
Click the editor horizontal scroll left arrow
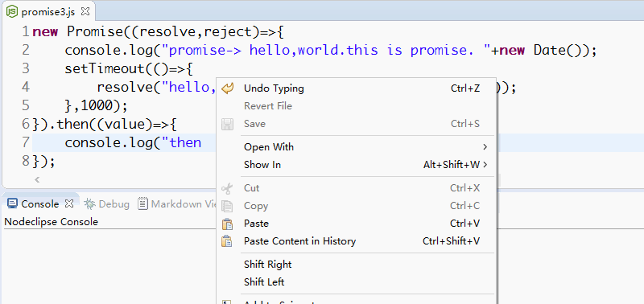click(x=37, y=179)
